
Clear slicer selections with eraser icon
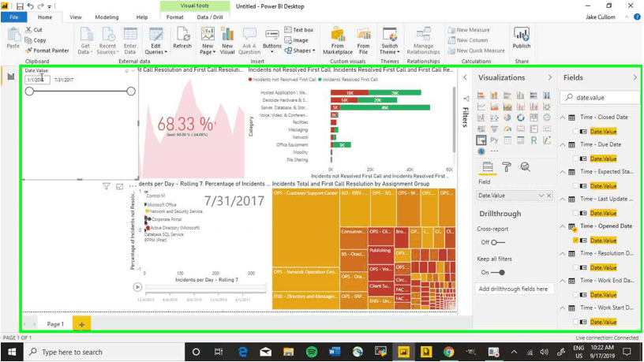(x=126, y=71)
